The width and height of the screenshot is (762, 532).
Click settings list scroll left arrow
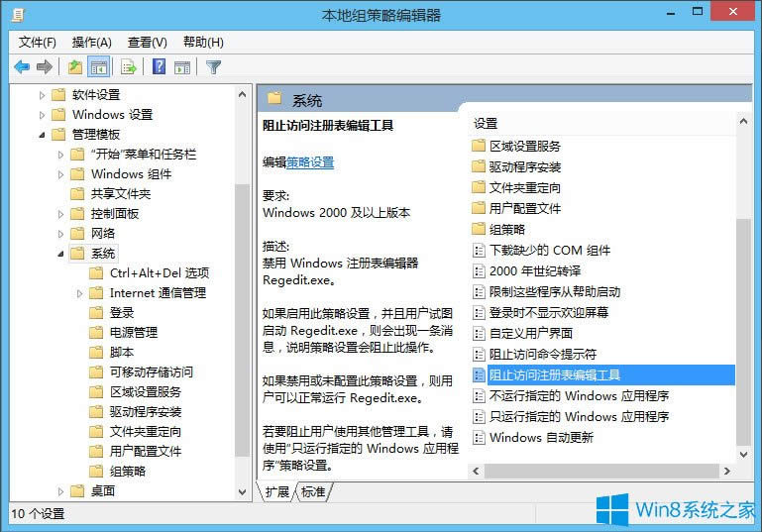point(476,471)
